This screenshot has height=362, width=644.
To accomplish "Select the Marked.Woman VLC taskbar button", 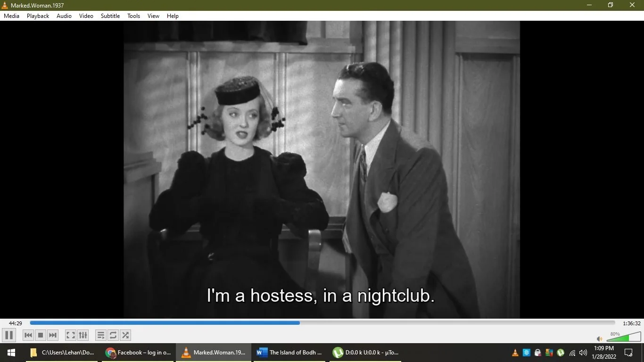I will point(214,353).
